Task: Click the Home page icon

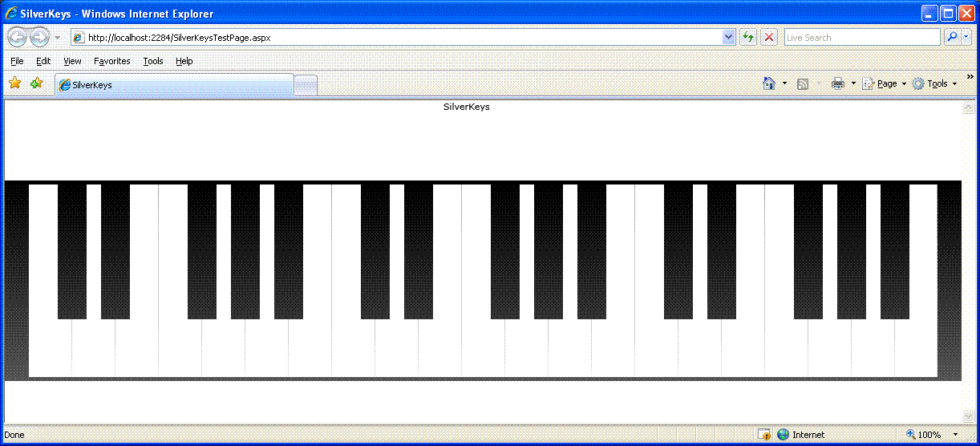Action: point(769,83)
